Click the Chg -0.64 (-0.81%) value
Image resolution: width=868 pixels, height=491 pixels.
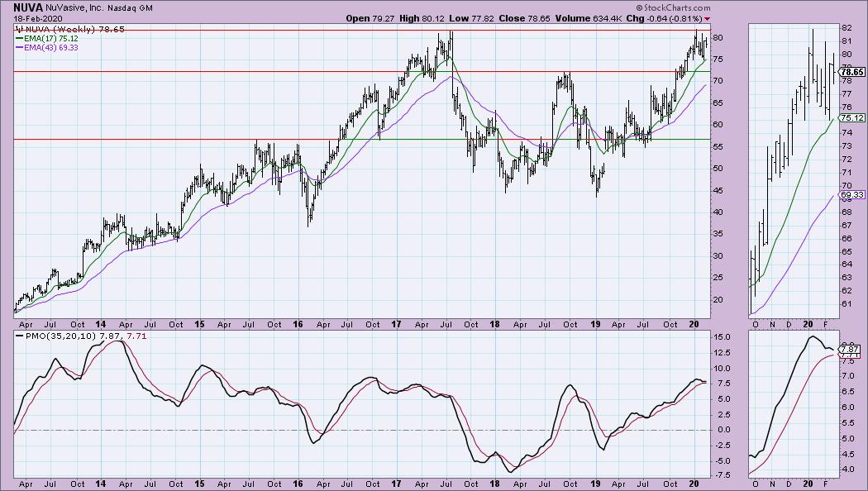pyautogui.click(x=665, y=19)
